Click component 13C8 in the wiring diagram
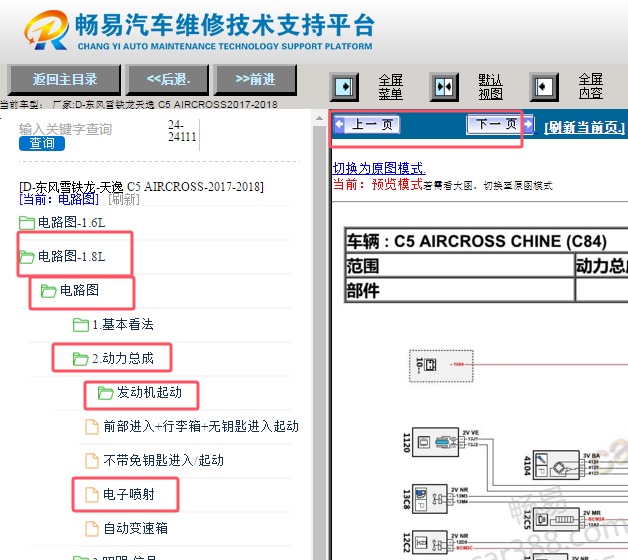Viewport: 628px width, 560px height. coord(430,499)
